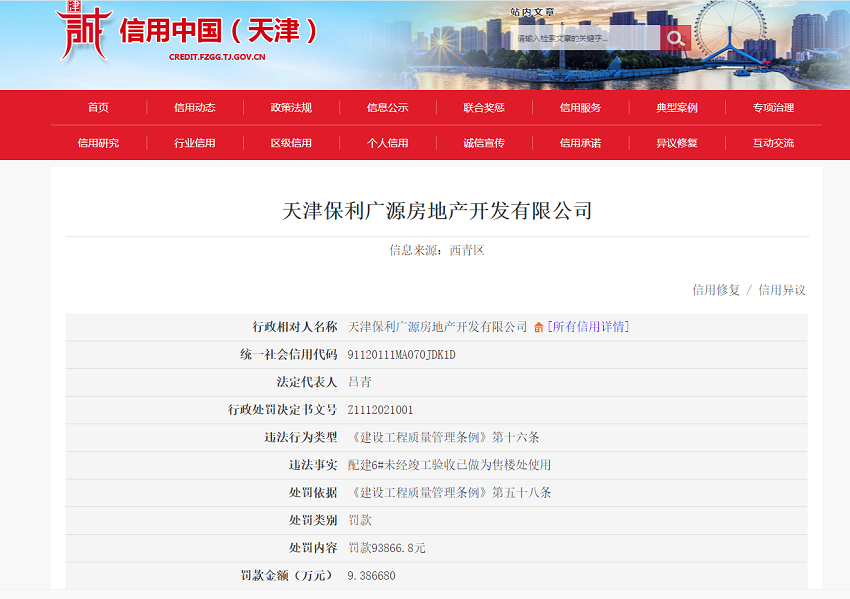This screenshot has width=850, height=599.
Task: Select the decision number Z1112021001
Action: (x=380, y=410)
